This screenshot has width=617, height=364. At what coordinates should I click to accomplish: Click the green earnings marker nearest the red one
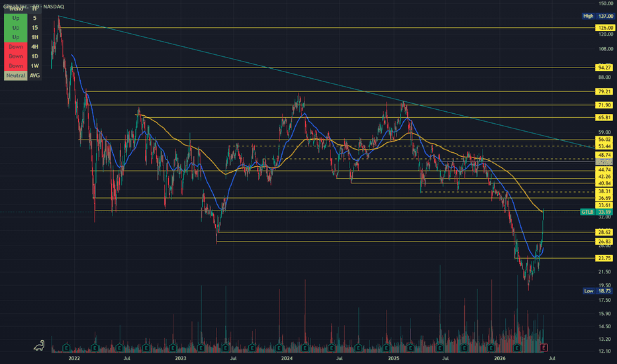517,348
